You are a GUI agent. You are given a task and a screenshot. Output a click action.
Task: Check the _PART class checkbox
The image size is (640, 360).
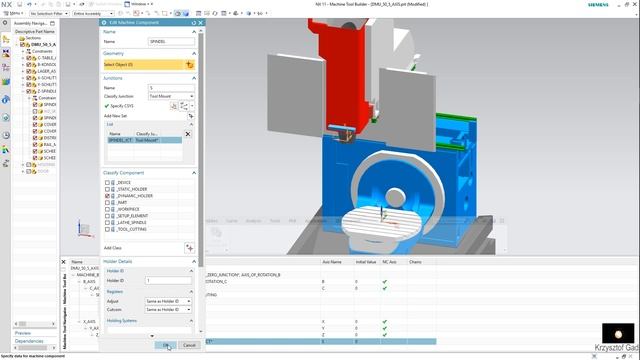coord(107,202)
